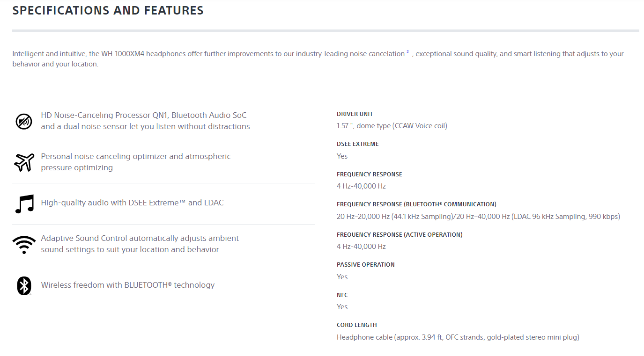The height and width of the screenshot is (356, 644).
Task: Click the NFC spec label
Action: tap(342, 295)
